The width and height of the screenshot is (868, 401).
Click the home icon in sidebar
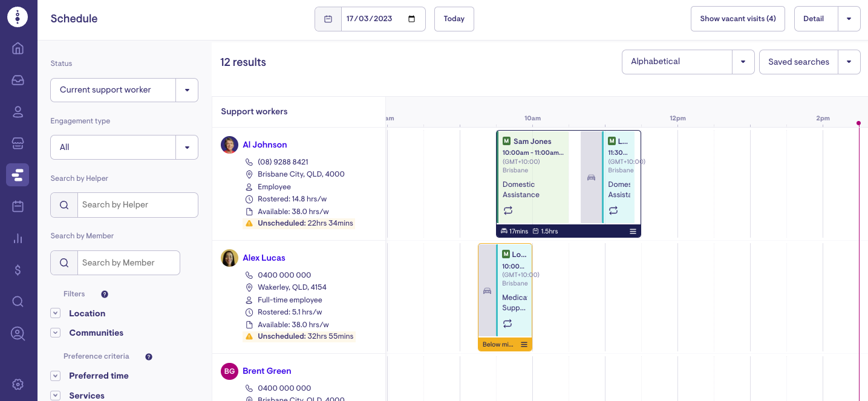pyautogui.click(x=18, y=48)
